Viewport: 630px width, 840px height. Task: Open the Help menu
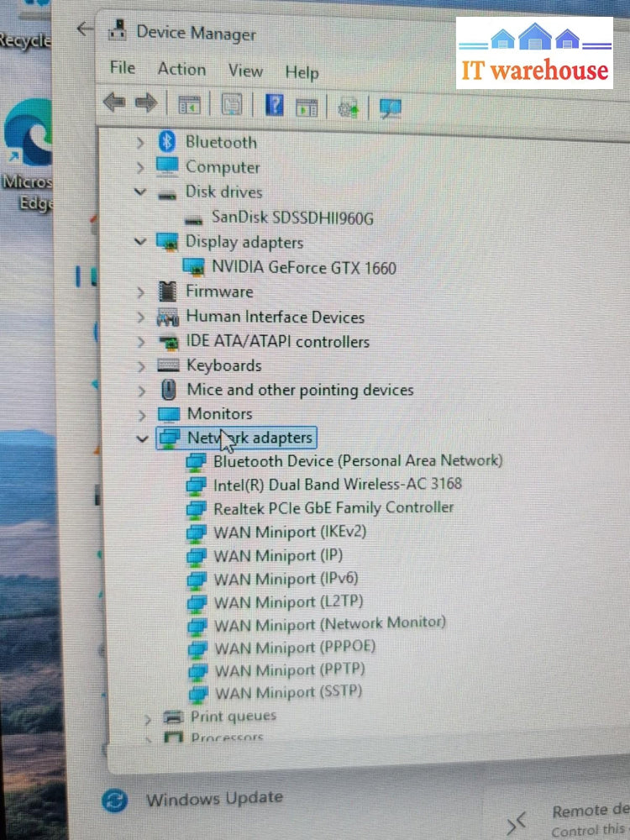tap(302, 72)
